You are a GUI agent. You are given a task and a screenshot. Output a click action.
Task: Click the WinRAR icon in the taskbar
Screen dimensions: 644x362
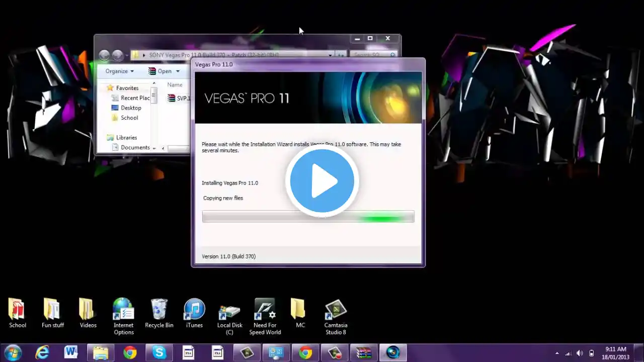(x=364, y=352)
